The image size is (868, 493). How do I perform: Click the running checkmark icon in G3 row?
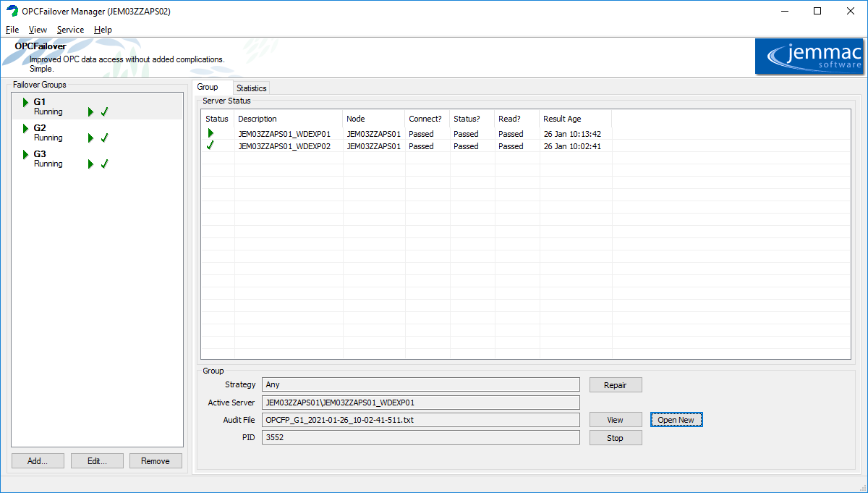tap(105, 164)
